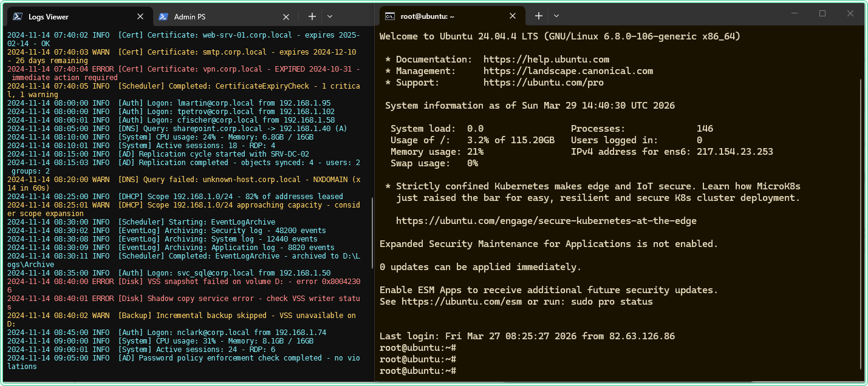The width and height of the screenshot is (868, 386).
Task: Click the web-srv-01.corp.local certificate line
Action: [x=183, y=39]
